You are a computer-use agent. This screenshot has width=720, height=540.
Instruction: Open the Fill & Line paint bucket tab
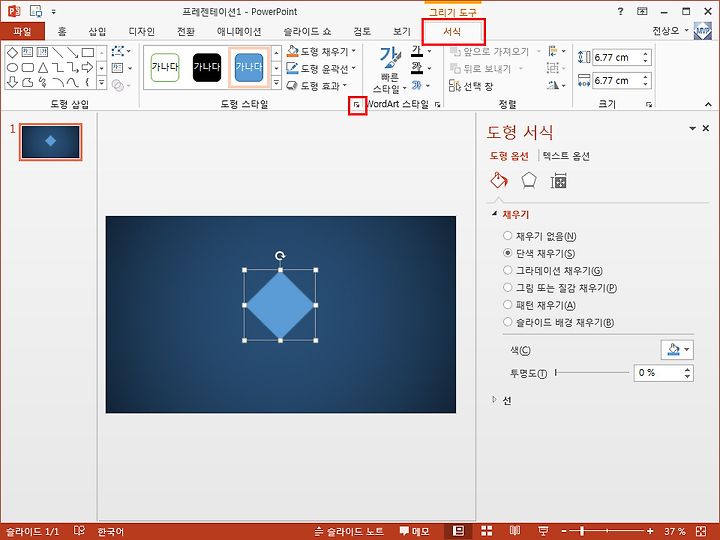point(499,180)
